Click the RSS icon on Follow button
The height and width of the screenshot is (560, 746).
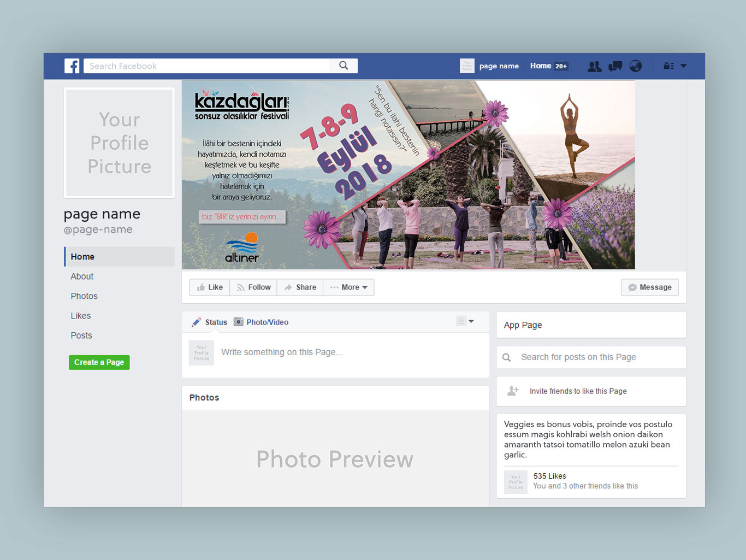[x=241, y=287]
